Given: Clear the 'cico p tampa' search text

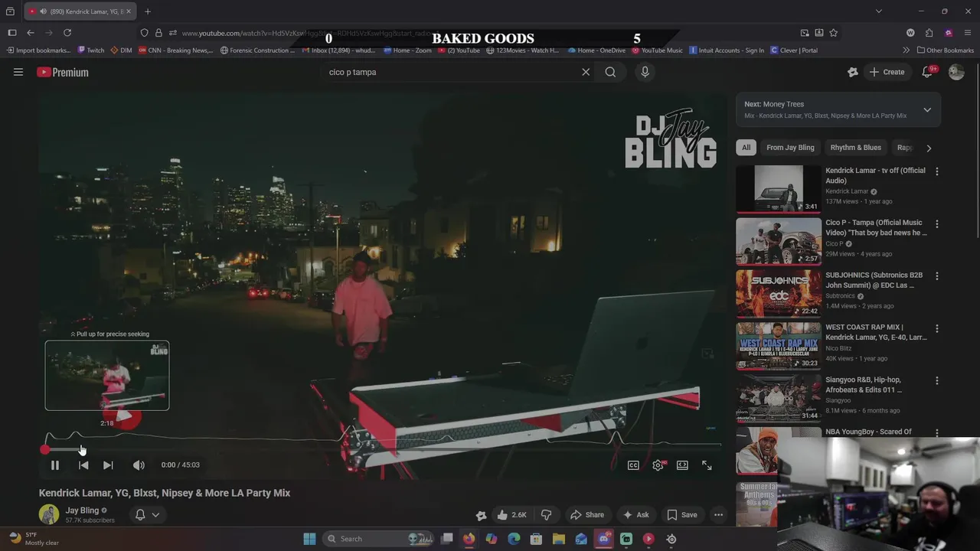Looking at the screenshot, I should [586, 72].
